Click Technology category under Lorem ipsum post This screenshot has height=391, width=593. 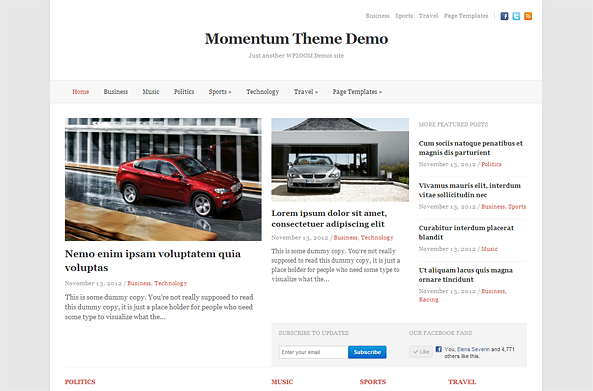[377, 237]
